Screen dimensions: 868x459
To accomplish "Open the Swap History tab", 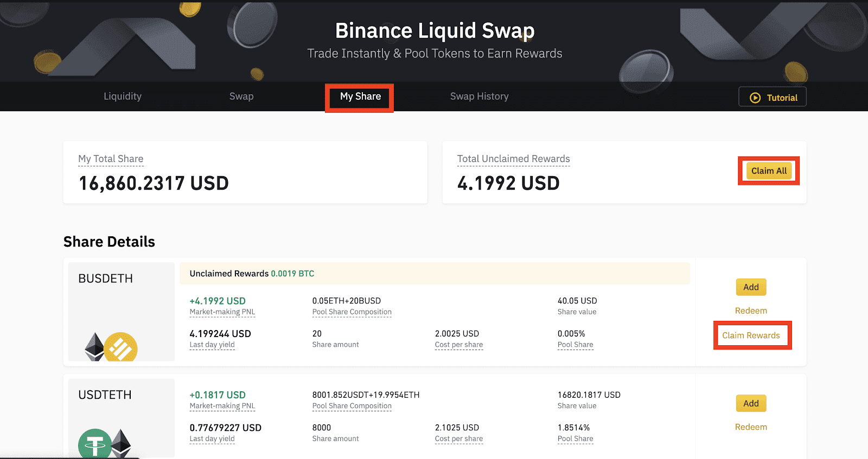I will click(480, 96).
